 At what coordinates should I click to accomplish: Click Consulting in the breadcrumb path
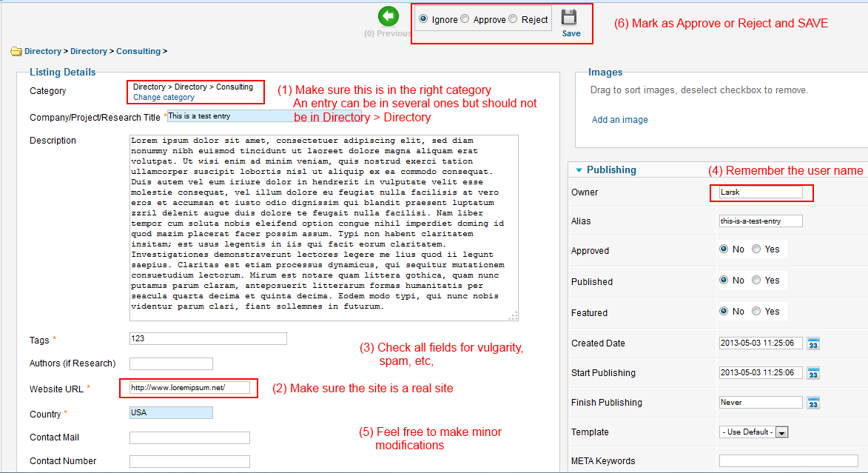(138, 52)
